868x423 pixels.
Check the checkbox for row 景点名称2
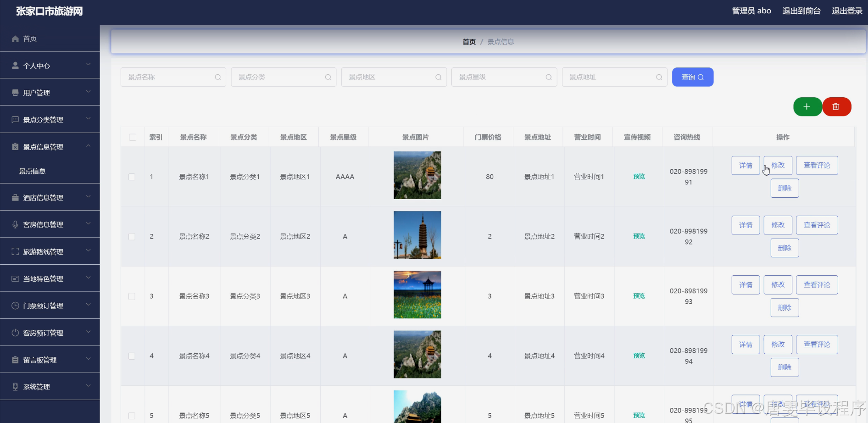[132, 237]
